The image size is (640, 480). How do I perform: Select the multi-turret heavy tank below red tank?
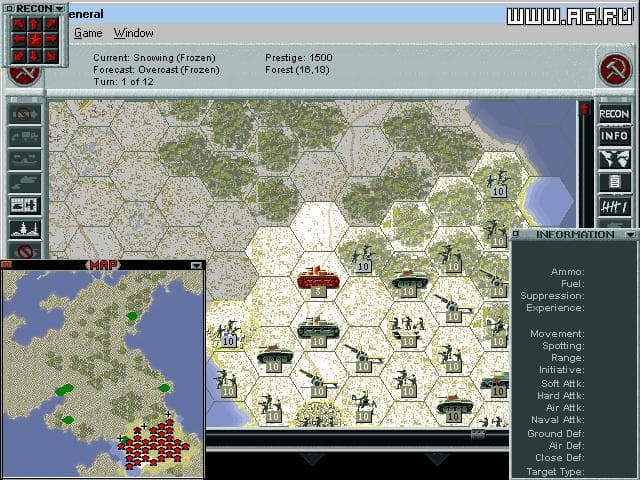tap(318, 330)
